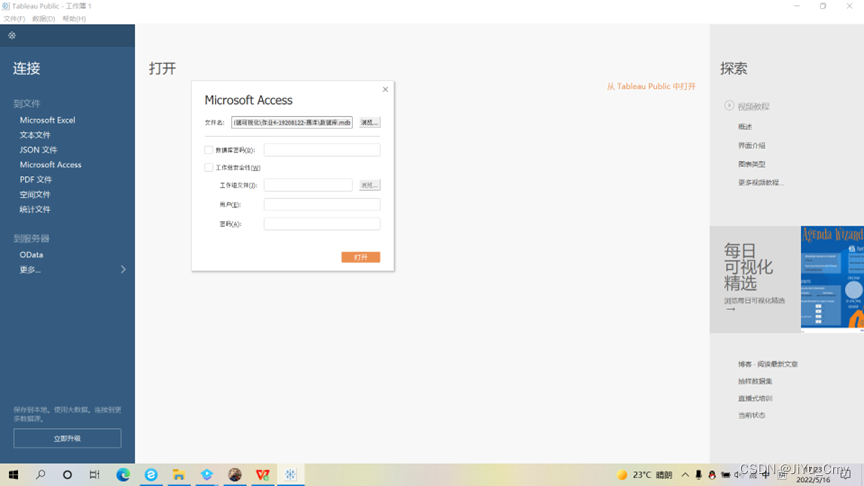Click the round avatar photo taskbar icon
Viewport: 864px width, 486px height.
235,474
